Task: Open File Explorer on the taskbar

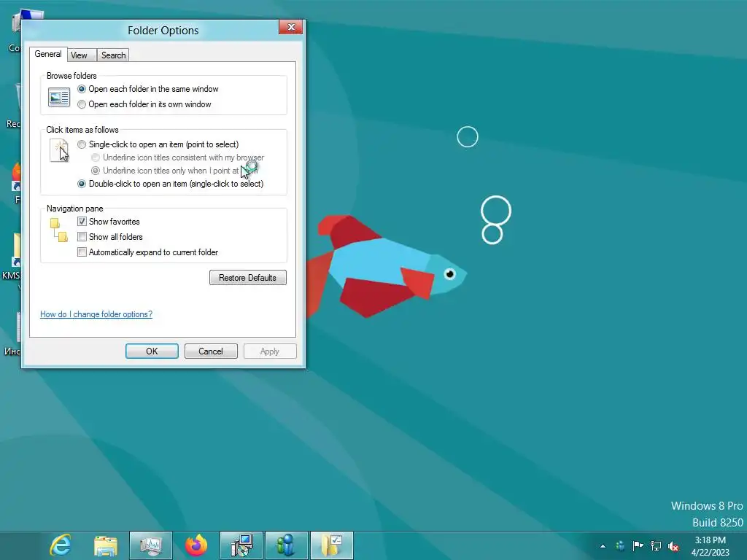Action: pyautogui.click(x=105, y=545)
